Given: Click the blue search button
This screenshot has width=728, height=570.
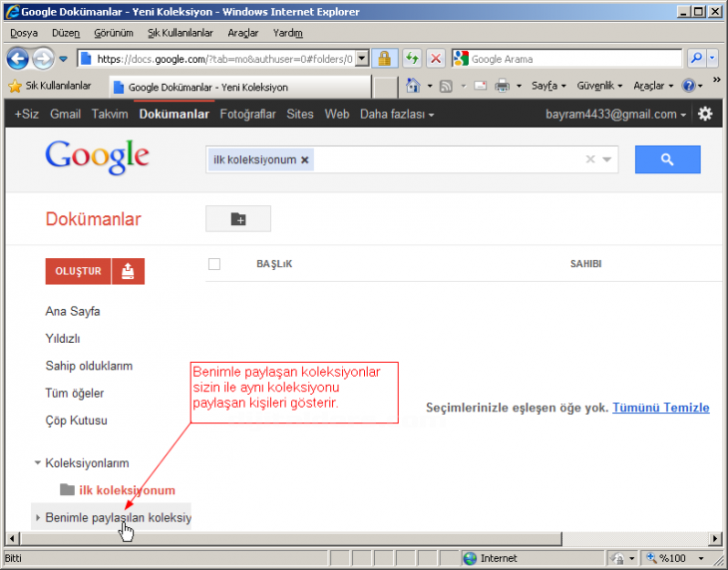Looking at the screenshot, I should pyautogui.click(x=667, y=159).
